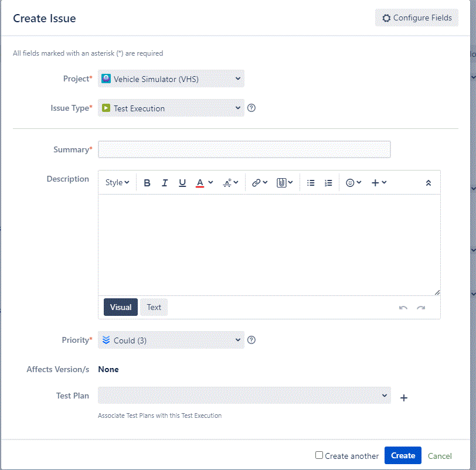The image size is (476, 470).
Task: Italicize text using the Description editor toolbar
Action: (165, 182)
